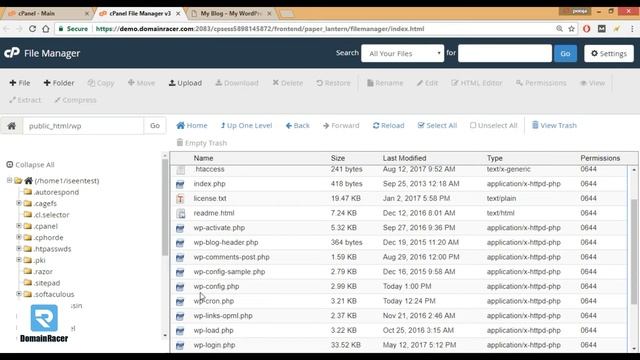The width and height of the screenshot is (640, 360).
Task: Click the zoom magnifier icon in address bar
Action: click(559, 29)
